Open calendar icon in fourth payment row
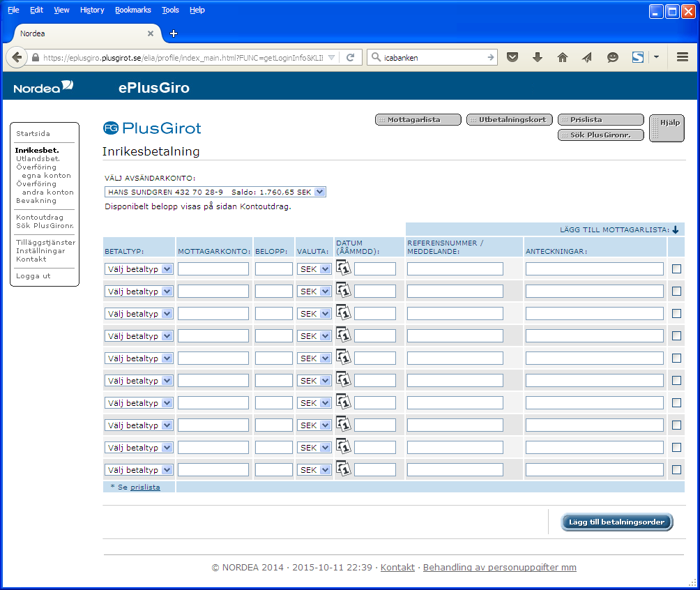Viewport: 700px width, 590px height. (x=343, y=335)
